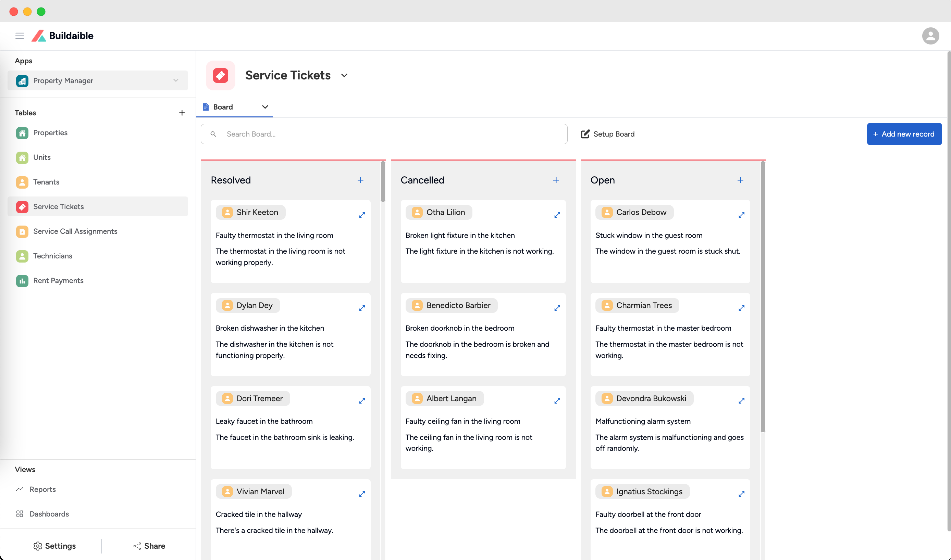The image size is (951, 560).
Task: Select Service Tickets in sidebar
Action: [98, 206]
